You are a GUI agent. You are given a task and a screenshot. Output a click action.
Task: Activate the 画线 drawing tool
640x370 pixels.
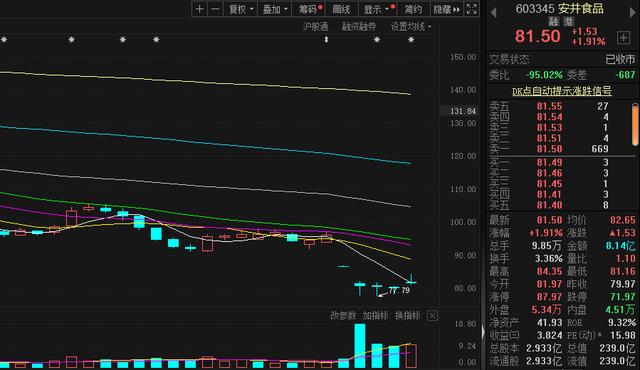click(x=342, y=9)
